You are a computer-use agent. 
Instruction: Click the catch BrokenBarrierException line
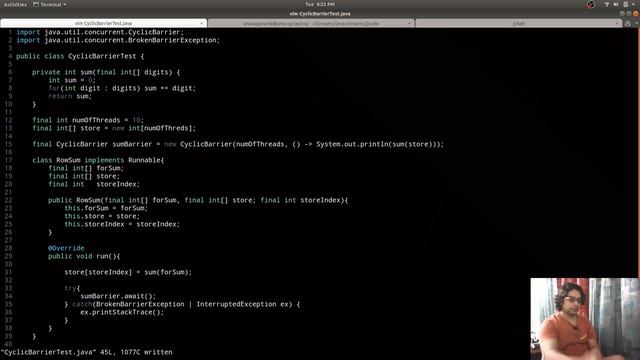182,304
